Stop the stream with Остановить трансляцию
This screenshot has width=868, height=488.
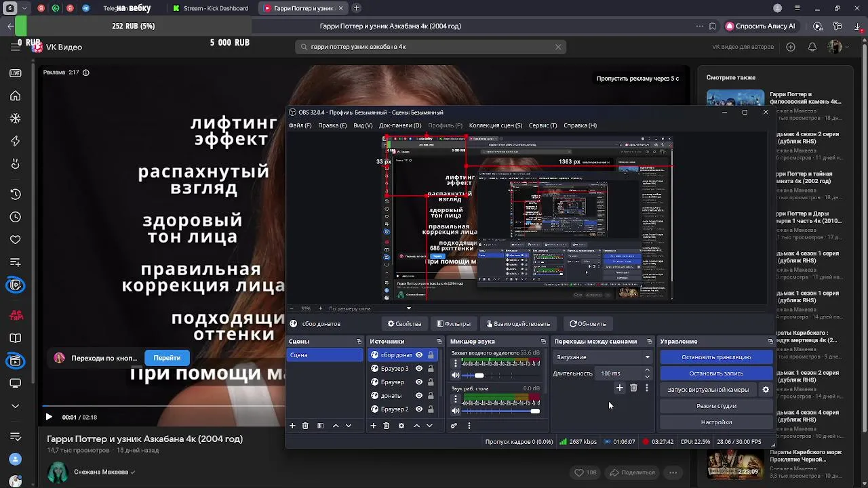[716, 357]
